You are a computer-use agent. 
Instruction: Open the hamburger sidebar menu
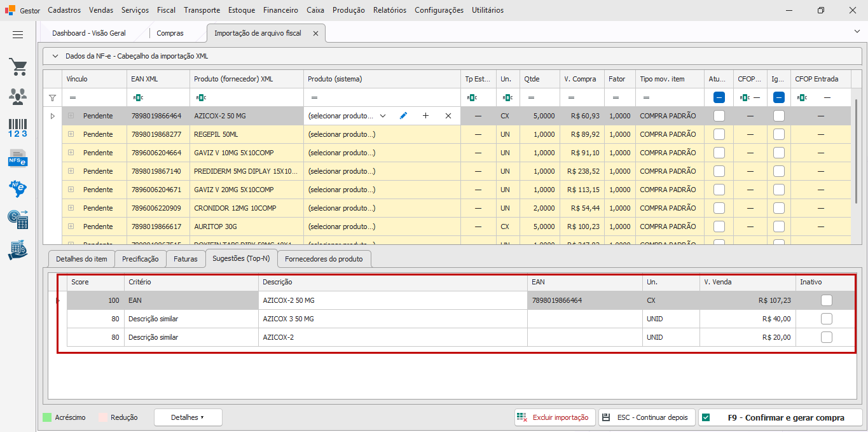pyautogui.click(x=18, y=35)
